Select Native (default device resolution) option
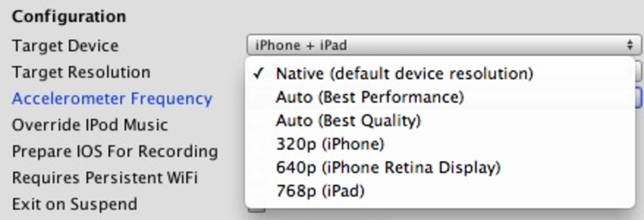Image resolution: width=644 pixels, height=220 pixels. tap(404, 73)
